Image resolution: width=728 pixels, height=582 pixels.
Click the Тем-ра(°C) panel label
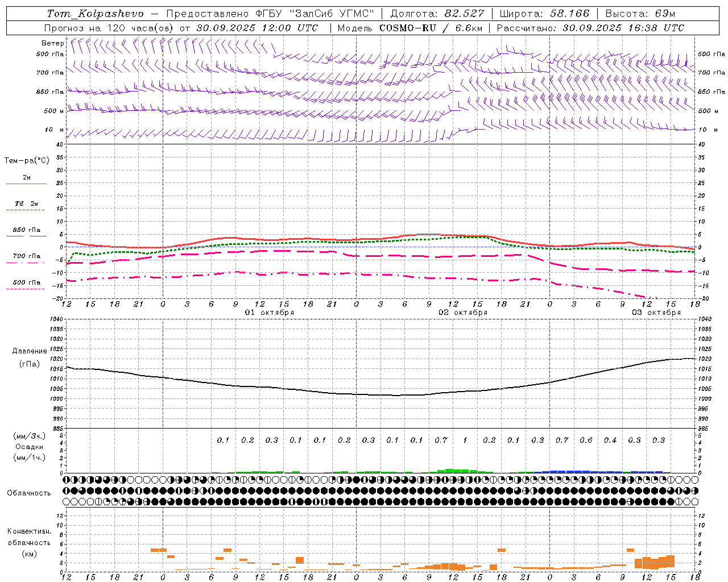[x=27, y=161]
